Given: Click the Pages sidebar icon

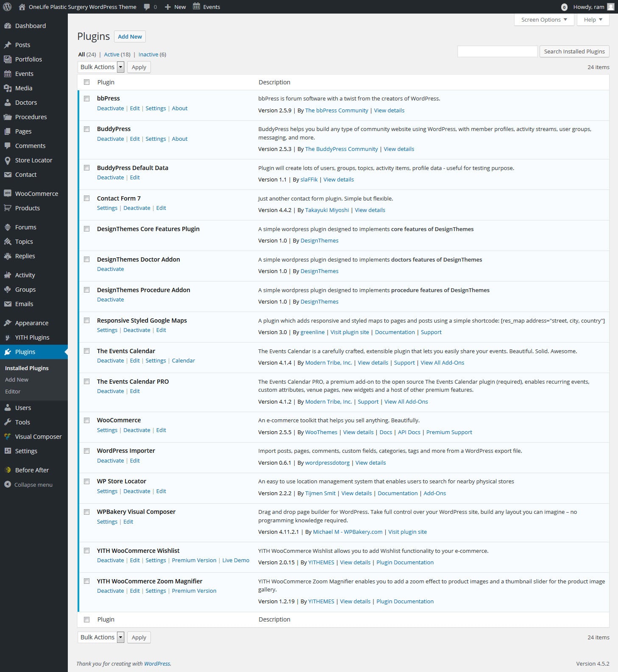Looking at the screenshot, I should [8, 131].
